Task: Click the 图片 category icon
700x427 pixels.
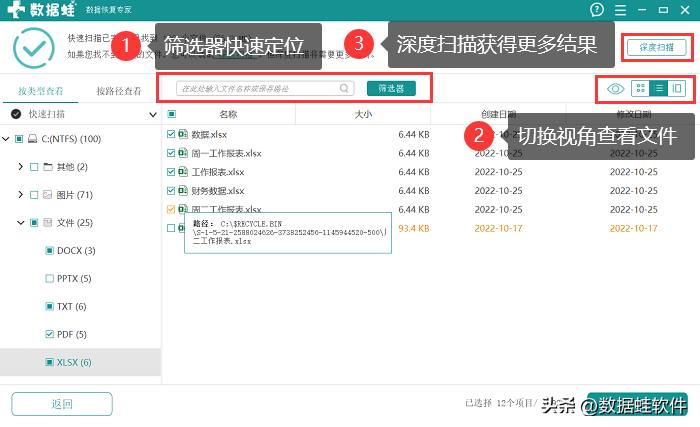Action: click(x=48, y=195)
